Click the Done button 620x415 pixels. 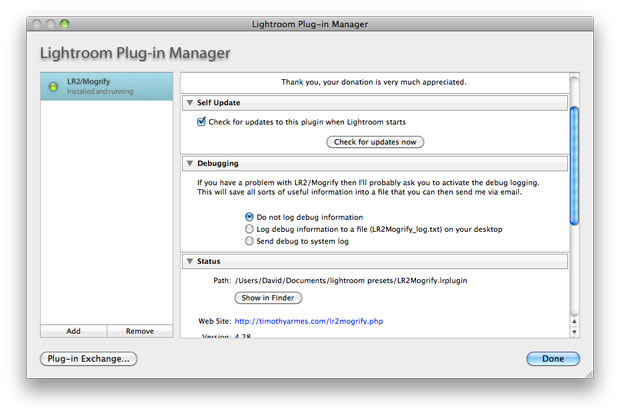tap(553, 358)
